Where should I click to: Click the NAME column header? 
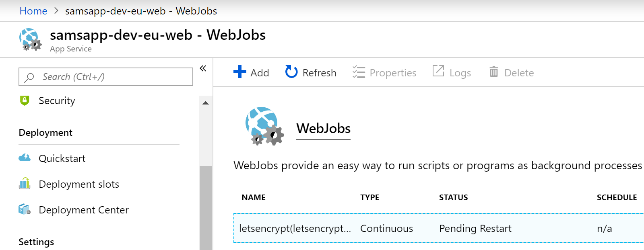coord(254,197)
